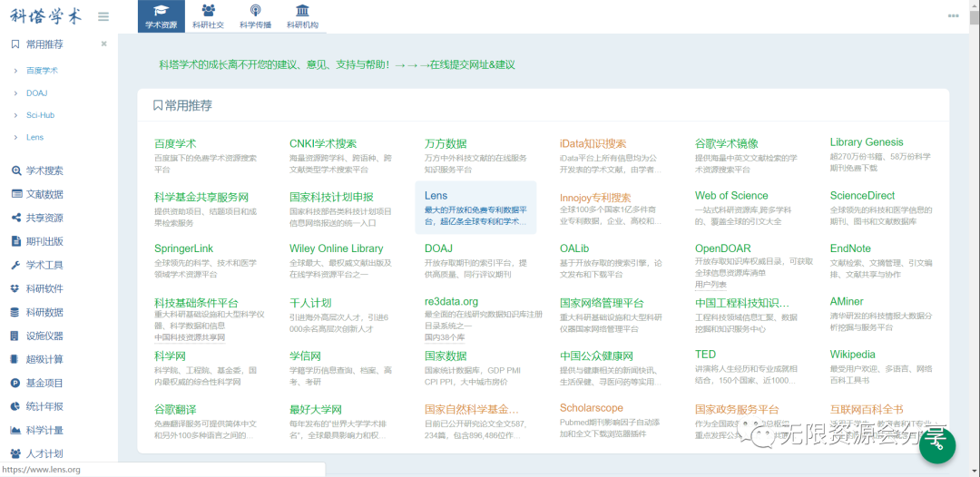Open the EndNote link

point(850,248)
